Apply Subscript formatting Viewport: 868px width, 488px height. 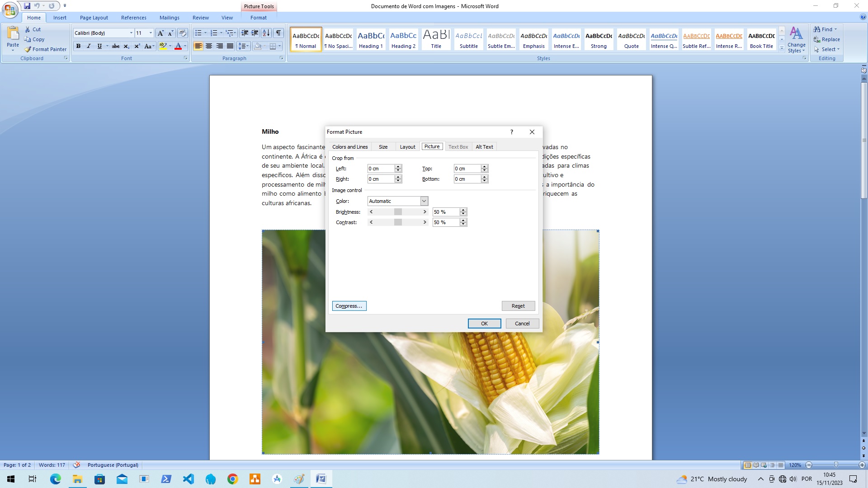click(x=127, y=46)
